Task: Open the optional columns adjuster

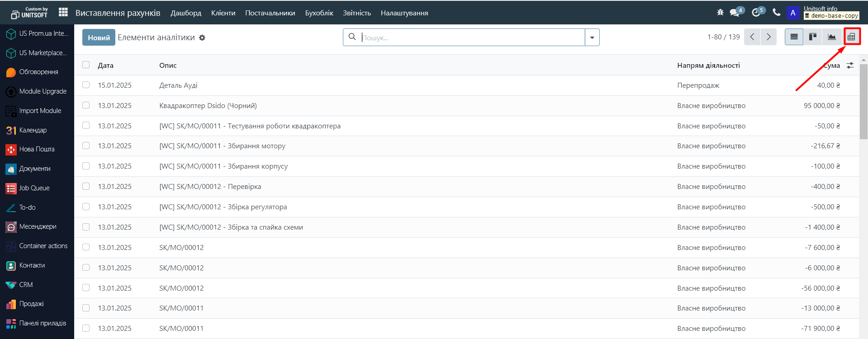Action: [850, 66]
